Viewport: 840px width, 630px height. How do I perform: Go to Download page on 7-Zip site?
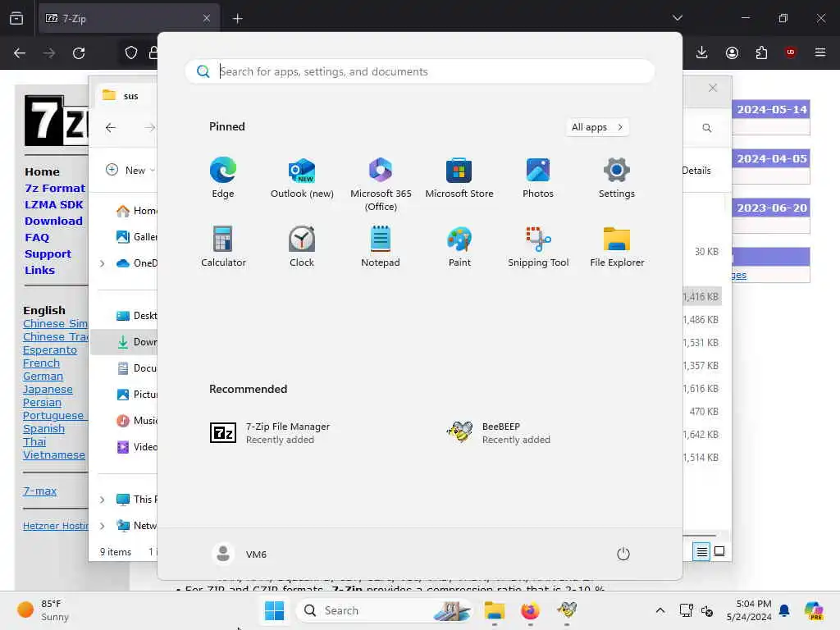[53, 221]
